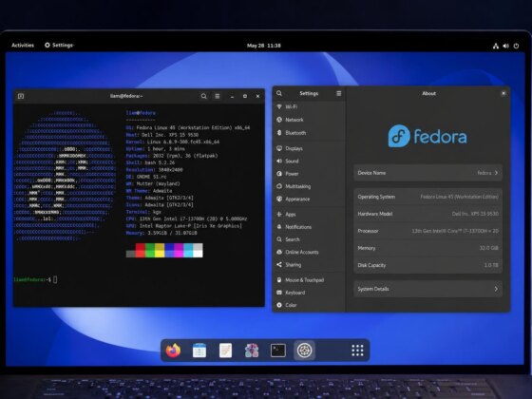
Task: Go to Multitasking settings
Action: click(x=309, y=186)
